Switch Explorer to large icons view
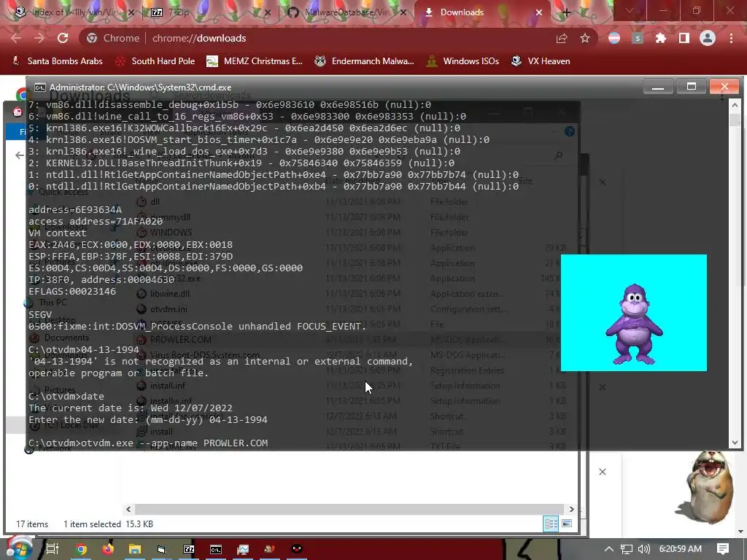This screenshot has height=560, width=747. point(566,524)
